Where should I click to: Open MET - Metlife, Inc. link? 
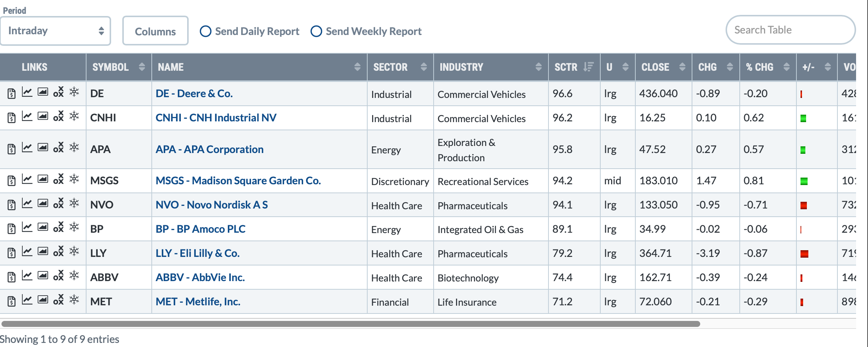point(198,302)
